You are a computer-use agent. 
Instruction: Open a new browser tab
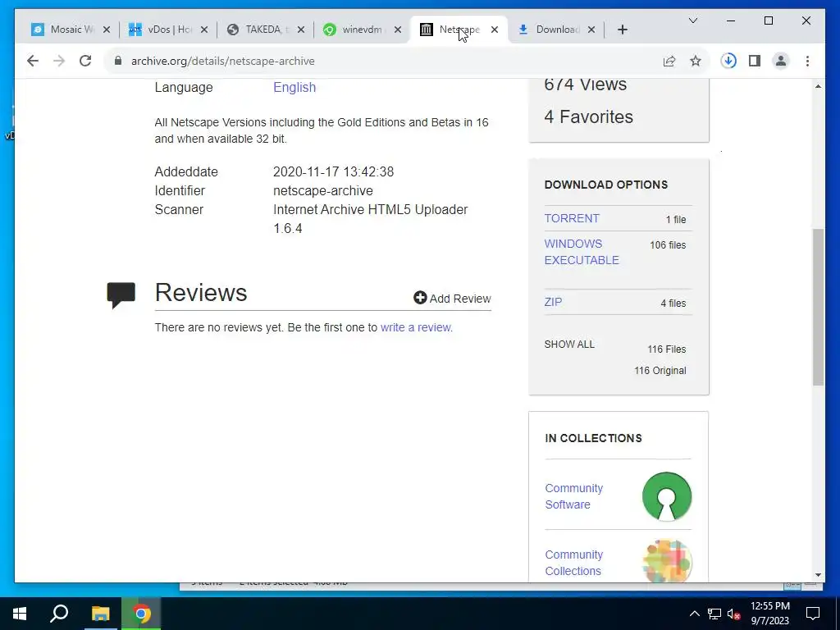click(x=623, y=30)
